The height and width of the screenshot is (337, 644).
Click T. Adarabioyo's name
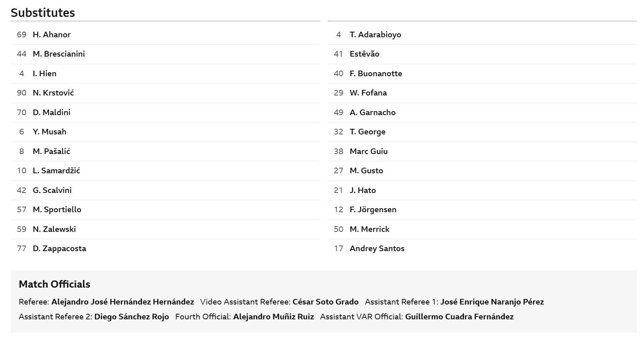click(375, 35)
